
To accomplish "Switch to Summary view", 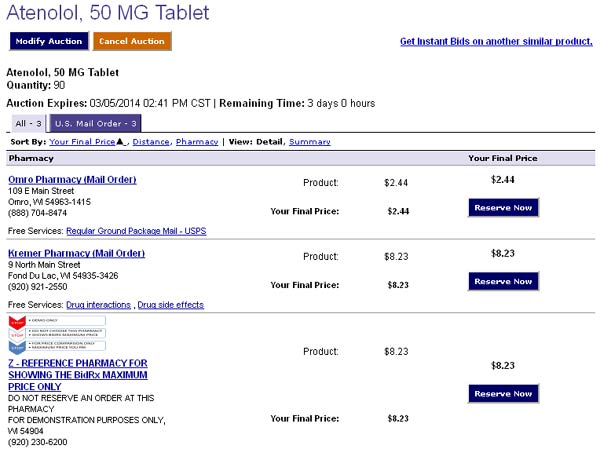I will point(310,142).
